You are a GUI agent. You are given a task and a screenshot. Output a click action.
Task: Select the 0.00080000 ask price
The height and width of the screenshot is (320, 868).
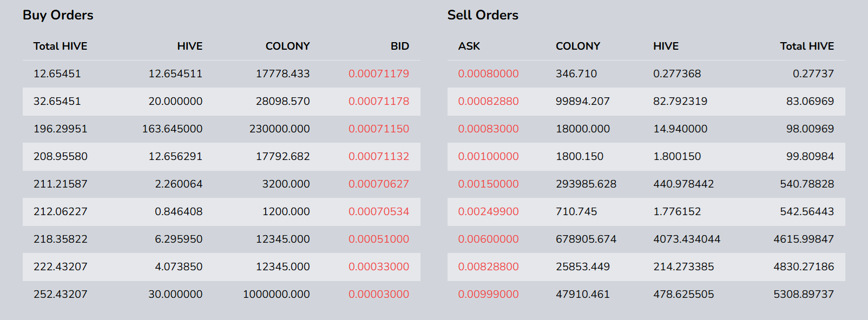(488, 74)
